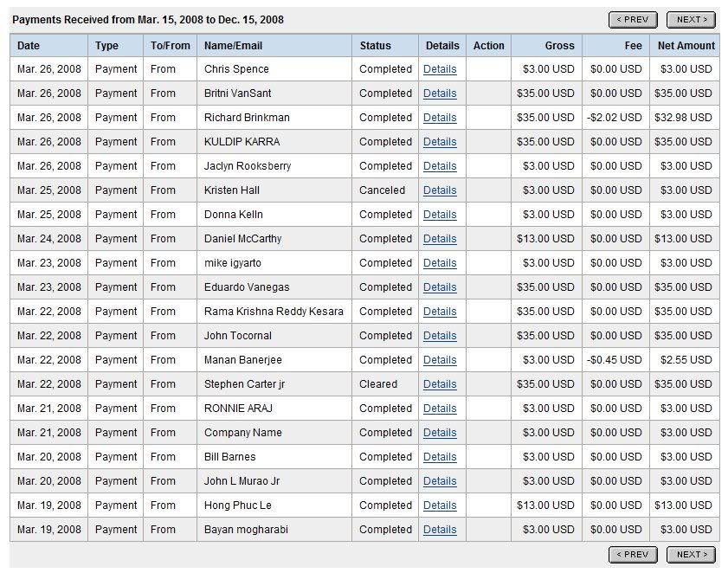Open Details for Hong Phuc Le payment
This screenshot has height=573, width=728.
pyautogui.click(x=440, y=505)
